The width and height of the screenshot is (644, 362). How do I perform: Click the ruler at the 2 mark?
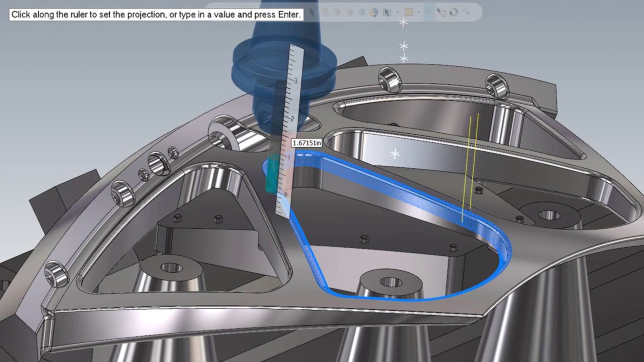click(293, 118)
